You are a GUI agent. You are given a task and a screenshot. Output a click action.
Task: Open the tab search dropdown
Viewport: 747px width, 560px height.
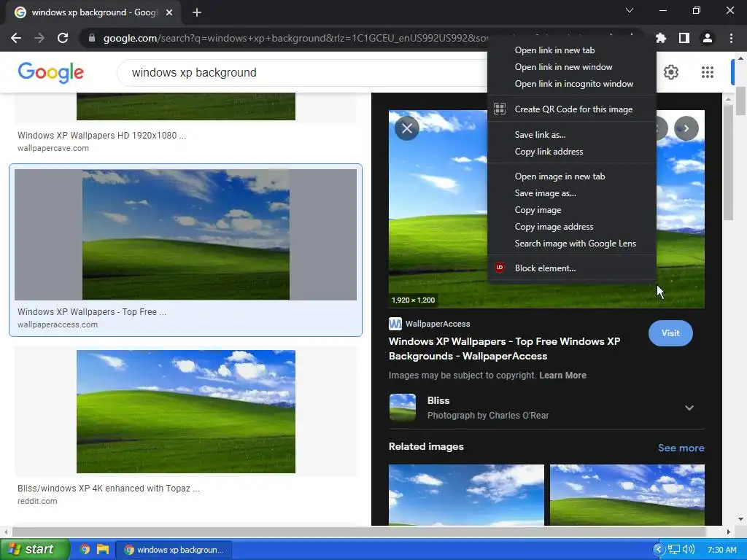coord(630,10)
